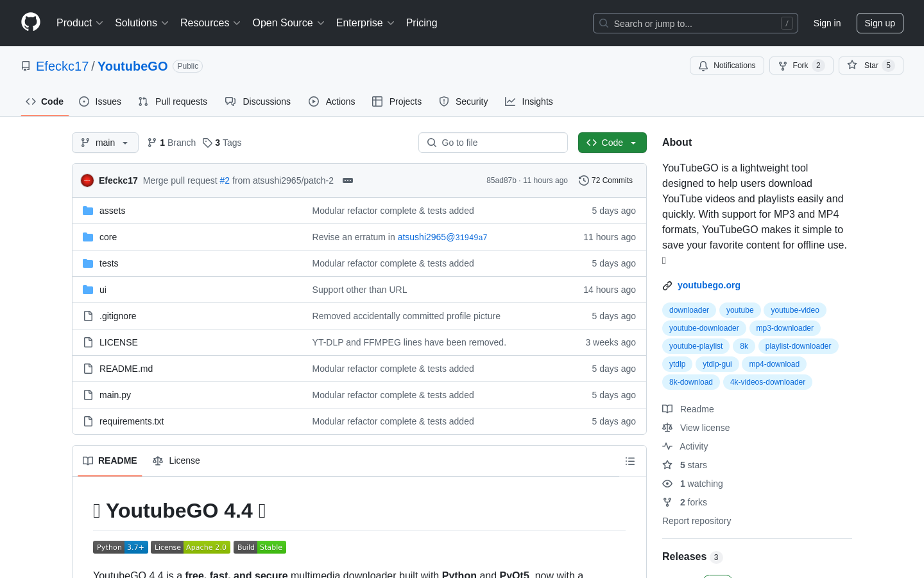Switch to the Issues tab
Viewport: 924px width, 578px height.
[100, 101]
